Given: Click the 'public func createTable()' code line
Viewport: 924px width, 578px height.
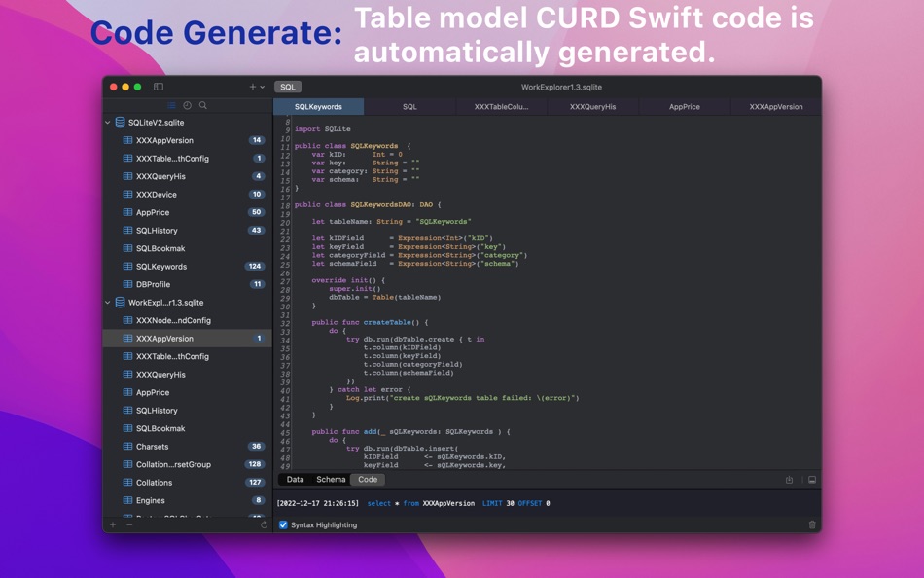Looking at the screenshot, I should click(370, 323).
